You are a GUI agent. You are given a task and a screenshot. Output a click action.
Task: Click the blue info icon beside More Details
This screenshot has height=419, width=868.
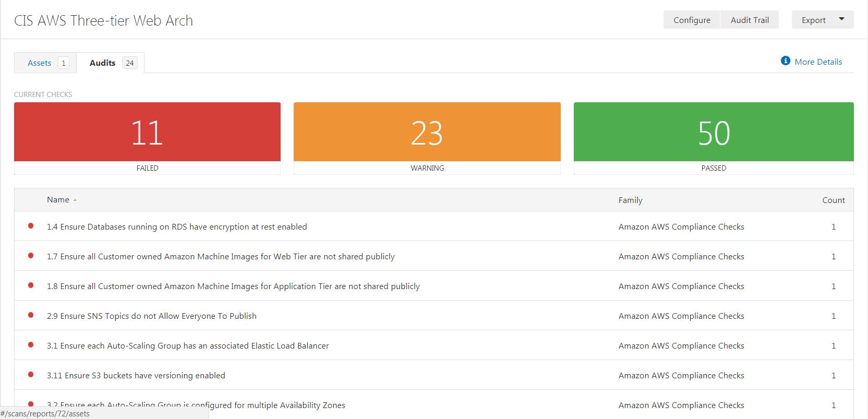point(785,61)
